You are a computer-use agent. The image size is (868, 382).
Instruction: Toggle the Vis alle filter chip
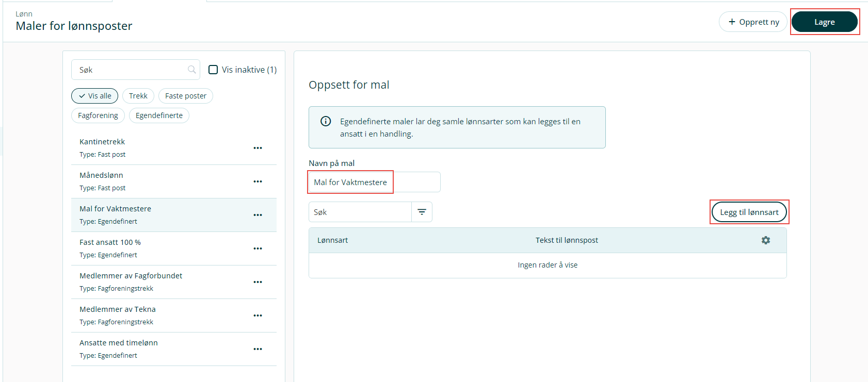point(95,96)
